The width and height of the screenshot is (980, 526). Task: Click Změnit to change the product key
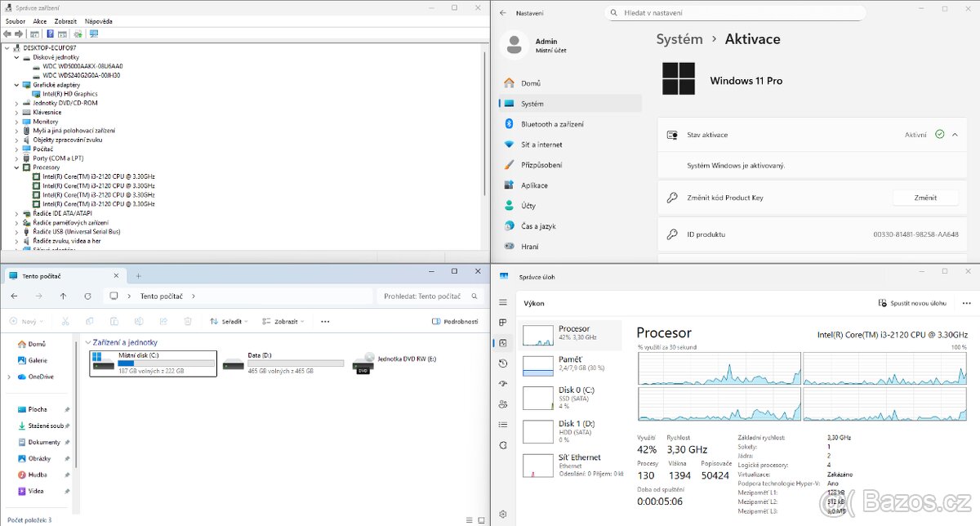pos(925,197)
